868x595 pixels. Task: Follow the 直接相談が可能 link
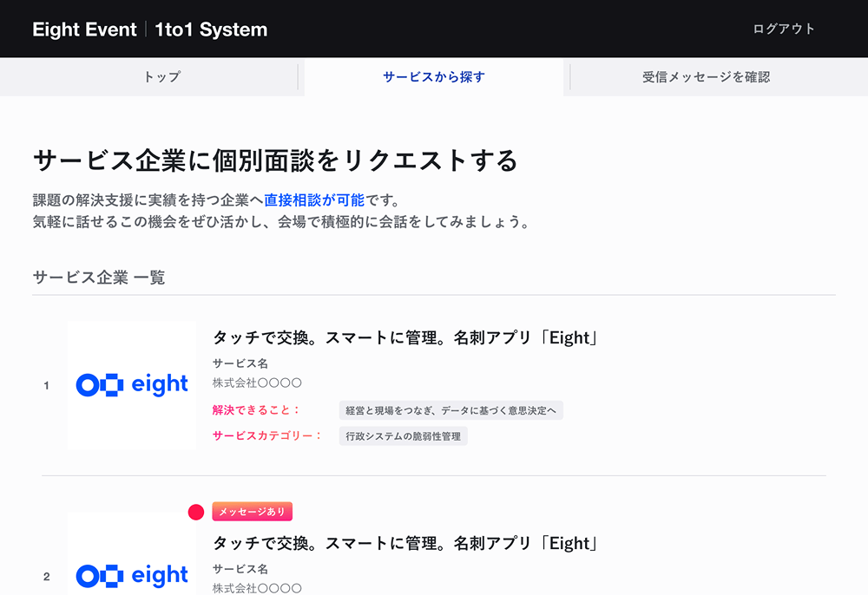[x=314, y=200]
